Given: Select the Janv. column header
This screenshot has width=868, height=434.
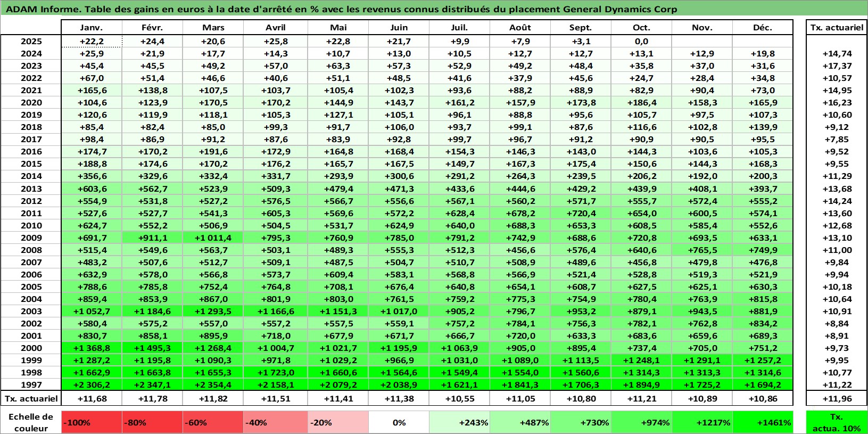Looking at the screenshot, I should click(x=92, y=27).
